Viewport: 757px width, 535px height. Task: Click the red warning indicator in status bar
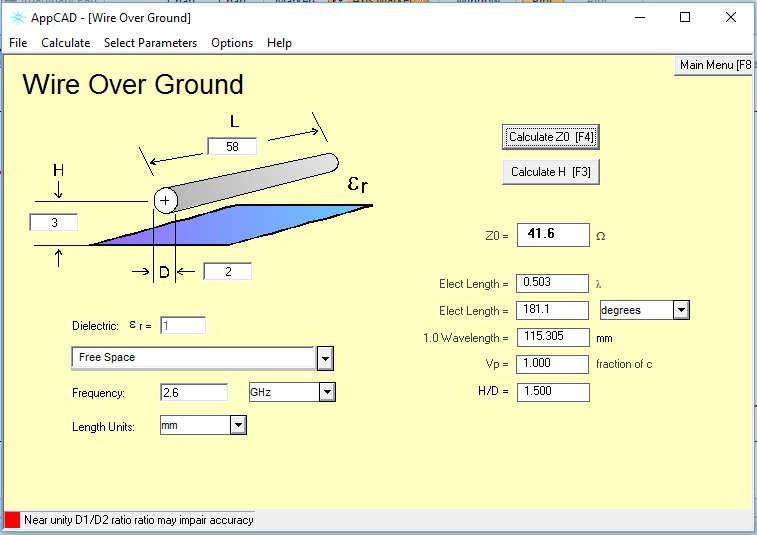[x=12, y=520]
